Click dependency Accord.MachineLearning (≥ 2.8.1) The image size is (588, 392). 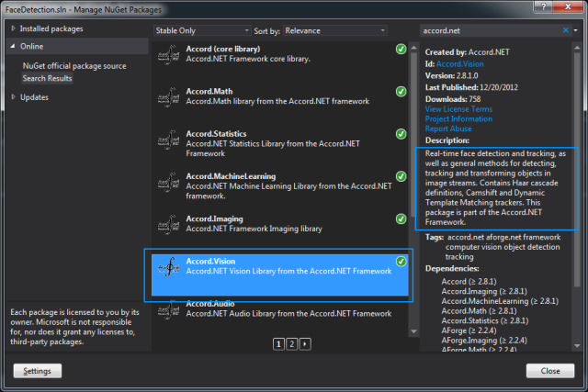(500, 301)
